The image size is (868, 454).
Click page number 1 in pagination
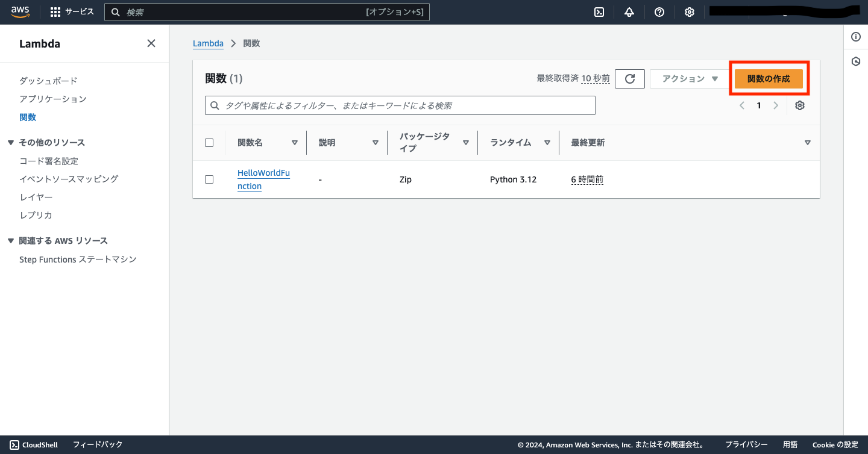pos(759,105)
